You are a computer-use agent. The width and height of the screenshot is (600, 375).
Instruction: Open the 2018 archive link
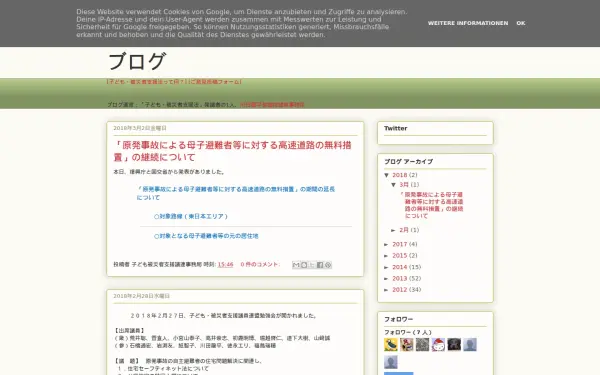tap(399, 175)
